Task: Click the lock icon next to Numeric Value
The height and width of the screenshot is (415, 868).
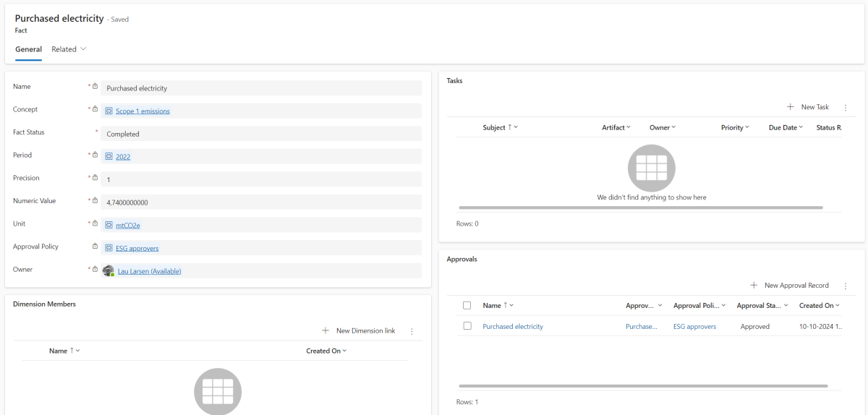Action: (x=95, y=201)
